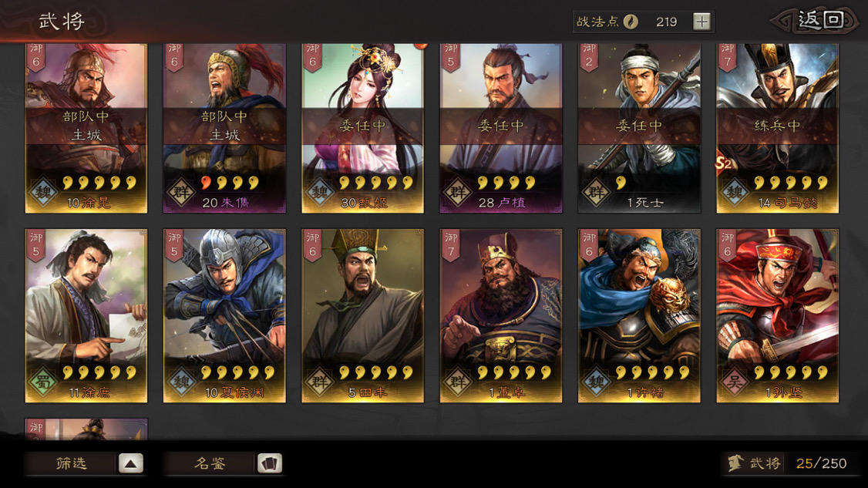Click the 战法点 currency icon

(631, 22)
